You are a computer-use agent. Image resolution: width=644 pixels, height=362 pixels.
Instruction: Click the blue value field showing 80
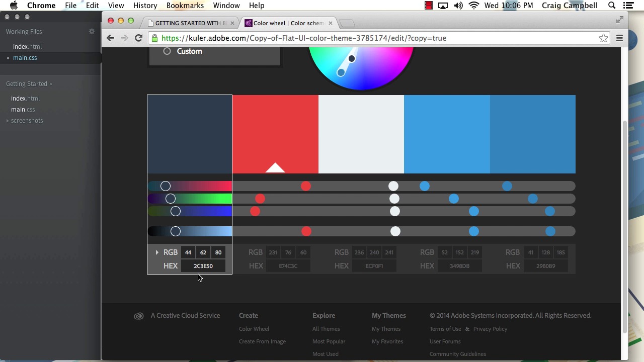click(218, 252)
